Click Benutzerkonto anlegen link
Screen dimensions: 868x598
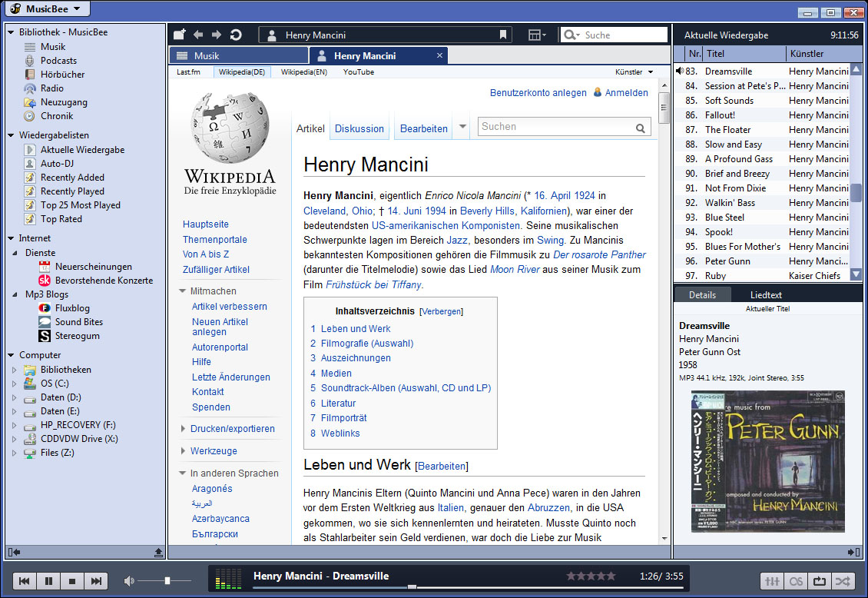point(538,92)
